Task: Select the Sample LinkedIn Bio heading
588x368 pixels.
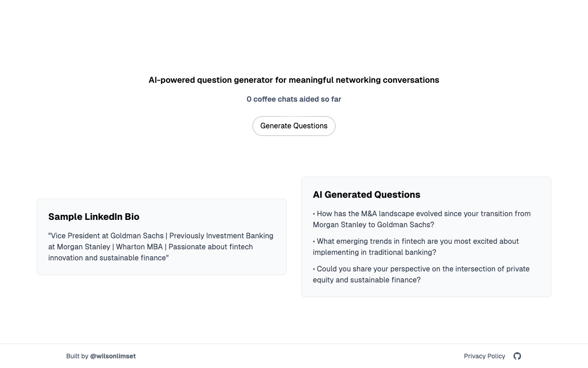Action: [94, 217]
